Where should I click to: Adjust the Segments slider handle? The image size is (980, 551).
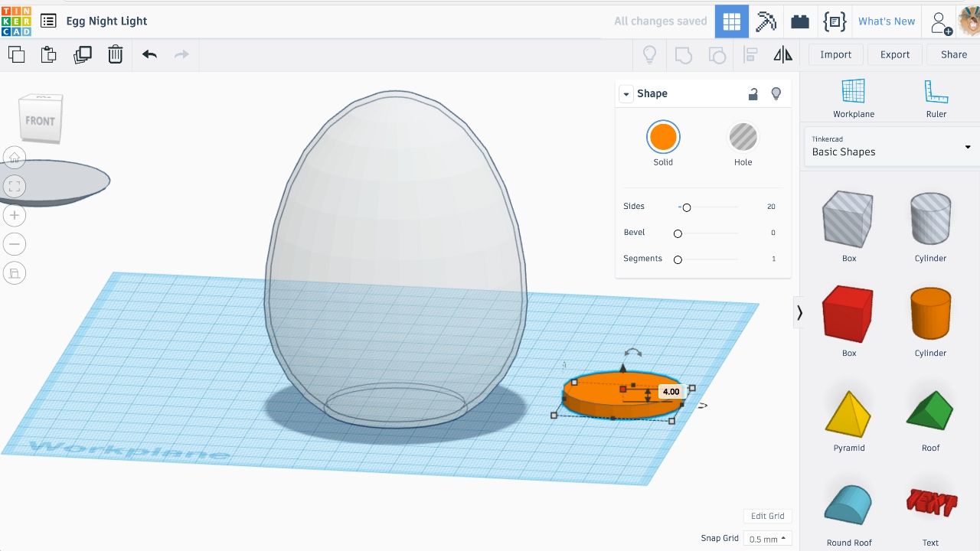[678, 259]
